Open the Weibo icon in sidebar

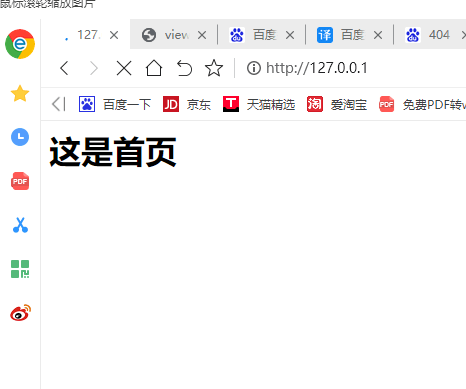pyautogui.click(x=20, y=313)
